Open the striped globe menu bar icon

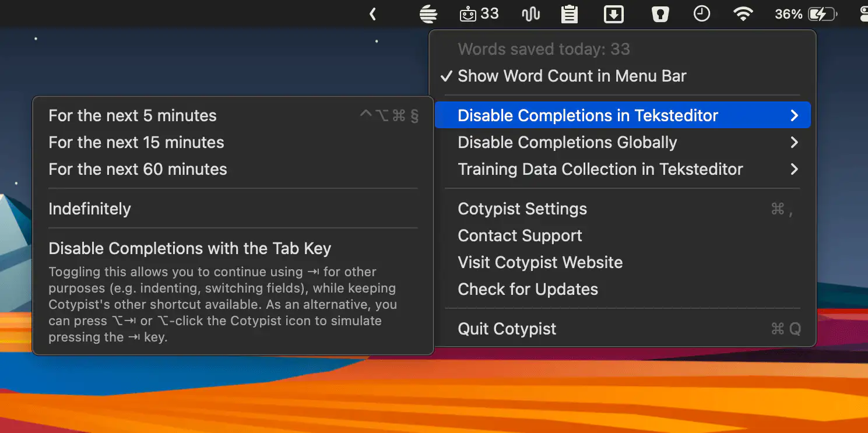point(428,14)
